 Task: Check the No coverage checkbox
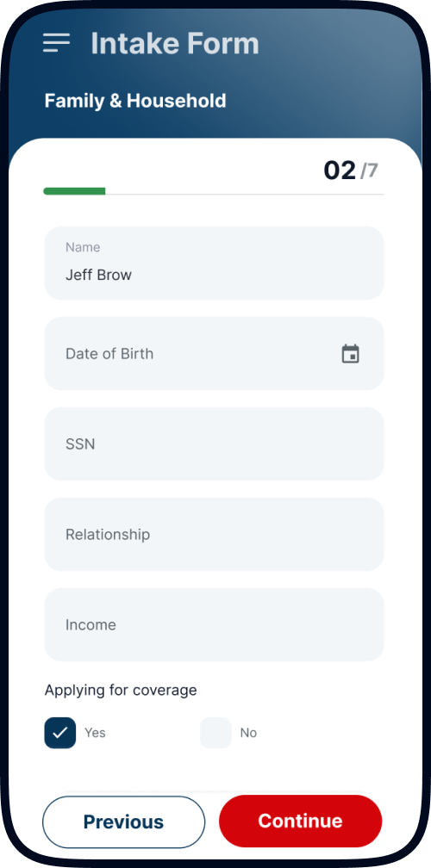point(215,732)
